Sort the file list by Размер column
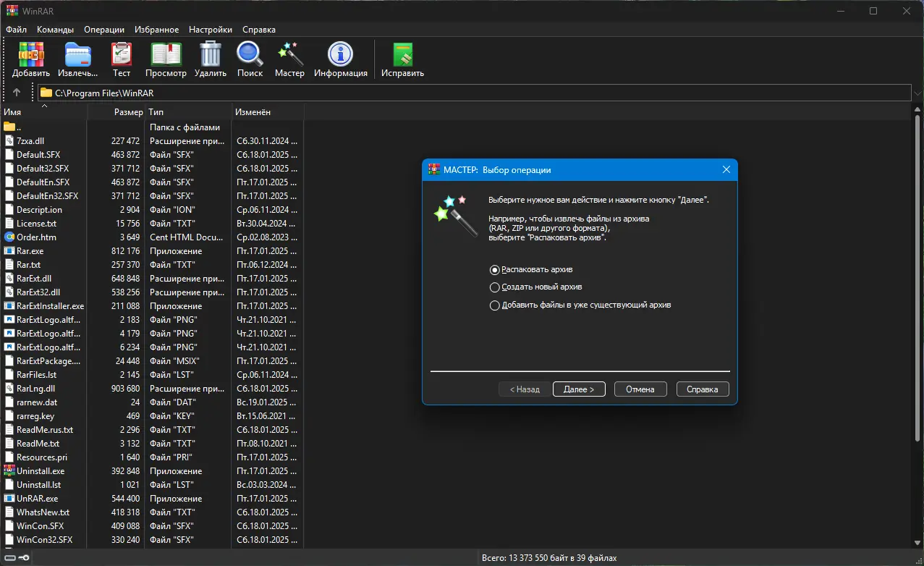Viewport: 924px width, 566px height. tap(116, 112)
